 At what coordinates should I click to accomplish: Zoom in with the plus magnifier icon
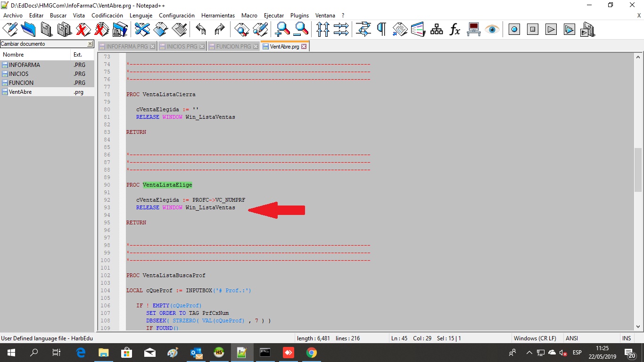click(x=282, y=30)
